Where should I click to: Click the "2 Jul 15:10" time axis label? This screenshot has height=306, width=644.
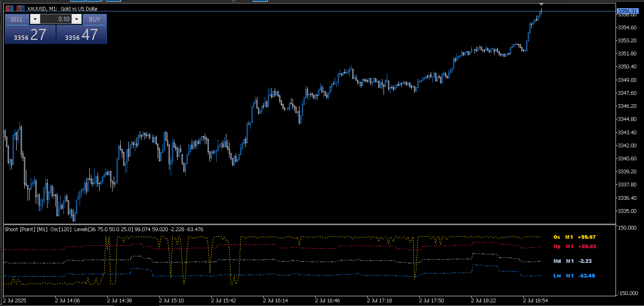click(171, 301)
